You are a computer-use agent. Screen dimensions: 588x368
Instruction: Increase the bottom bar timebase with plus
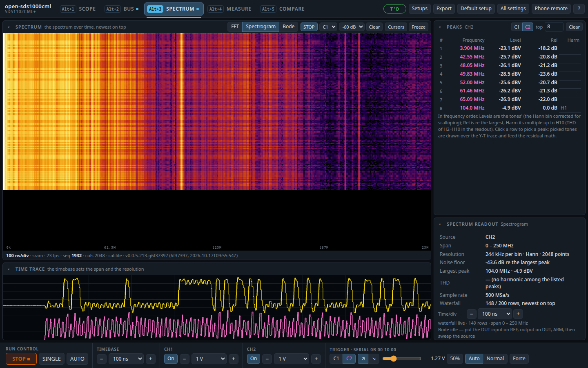click(x=151, y=359)
